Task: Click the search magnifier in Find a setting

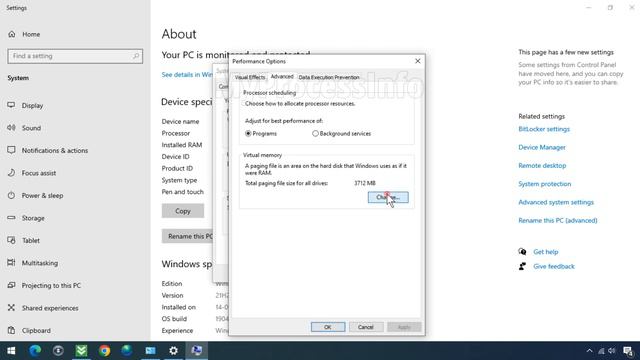Action: coord(136,56)
